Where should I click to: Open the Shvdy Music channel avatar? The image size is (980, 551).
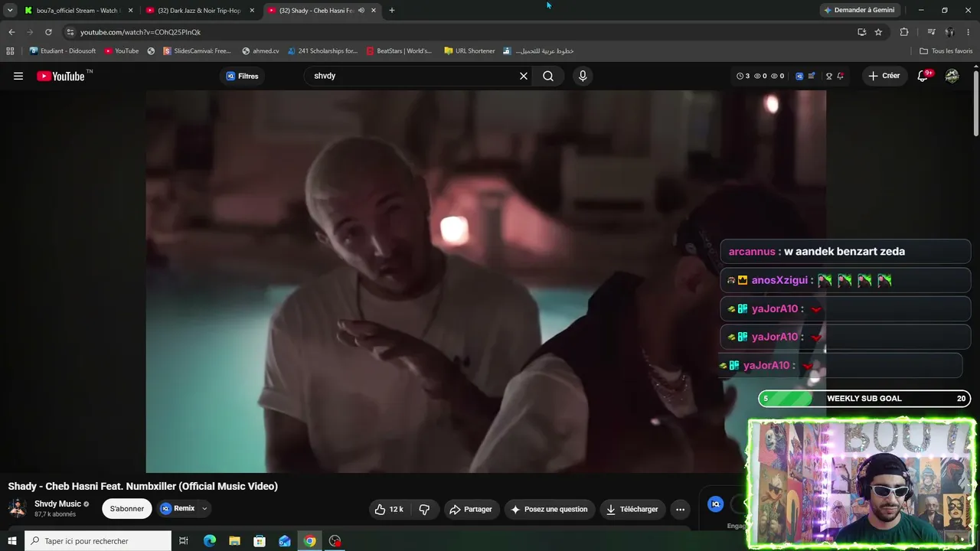pos(18,508)
